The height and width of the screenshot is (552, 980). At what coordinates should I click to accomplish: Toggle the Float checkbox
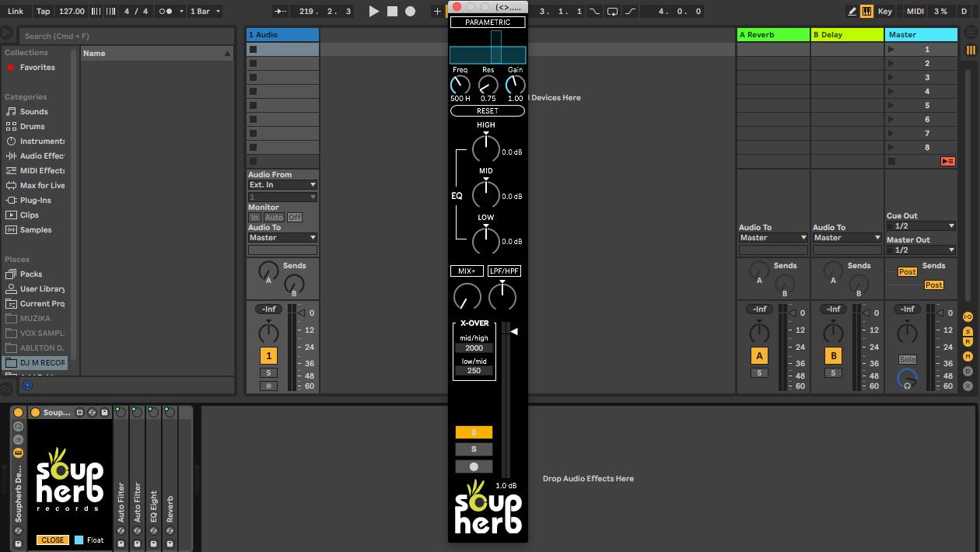pos(79,540)
